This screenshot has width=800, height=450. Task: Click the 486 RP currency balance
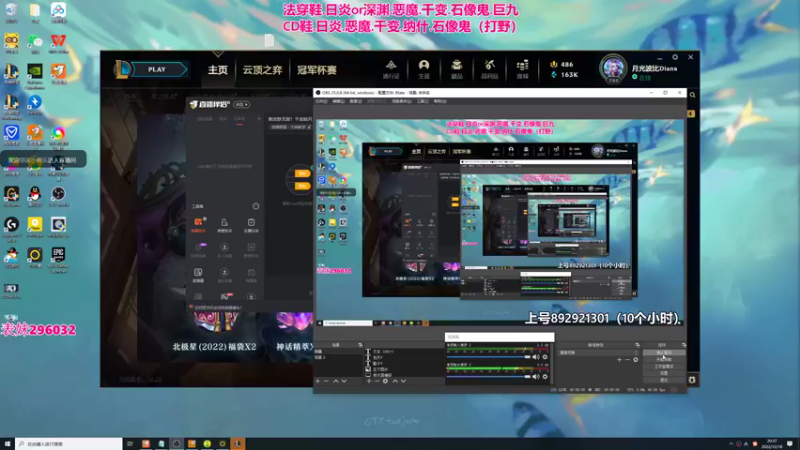click(562, 64)
